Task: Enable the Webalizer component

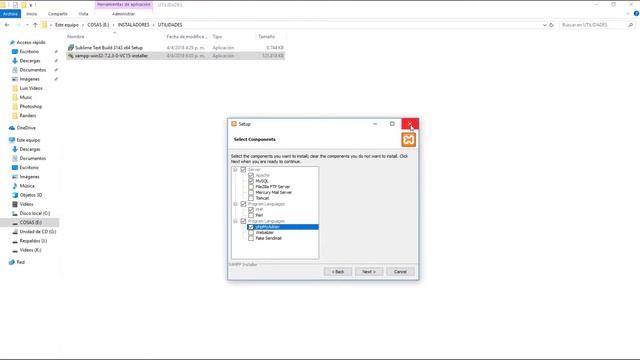Action: [x=251, y=232]
